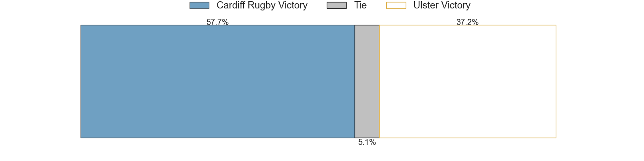Click the 37.2% data label
644x161 pixels.
click(x=467, y=23)
